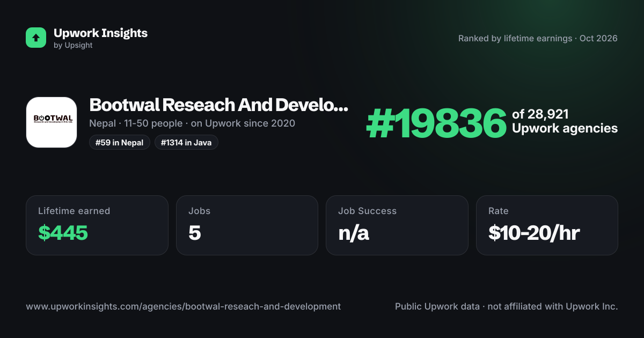Select the '#59 in Nepal' badge

click(x=120, y=143)
